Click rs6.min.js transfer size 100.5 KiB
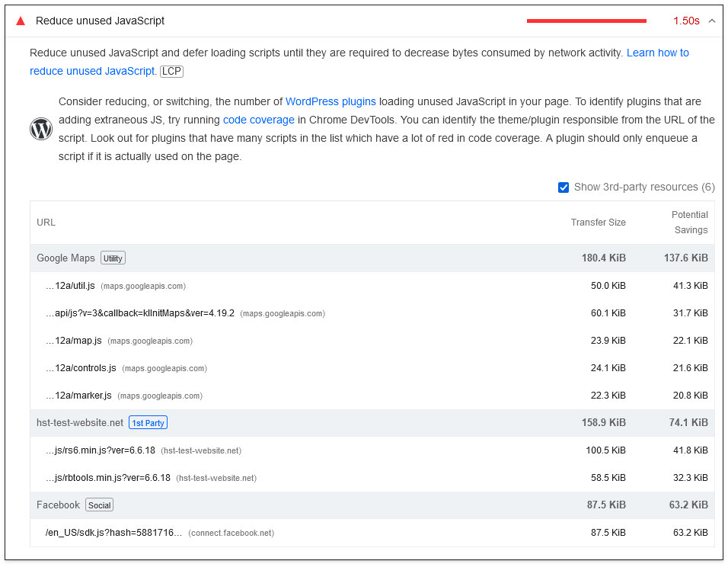The height and width of the screenshot is (564, 728). [x=605, y=450]
